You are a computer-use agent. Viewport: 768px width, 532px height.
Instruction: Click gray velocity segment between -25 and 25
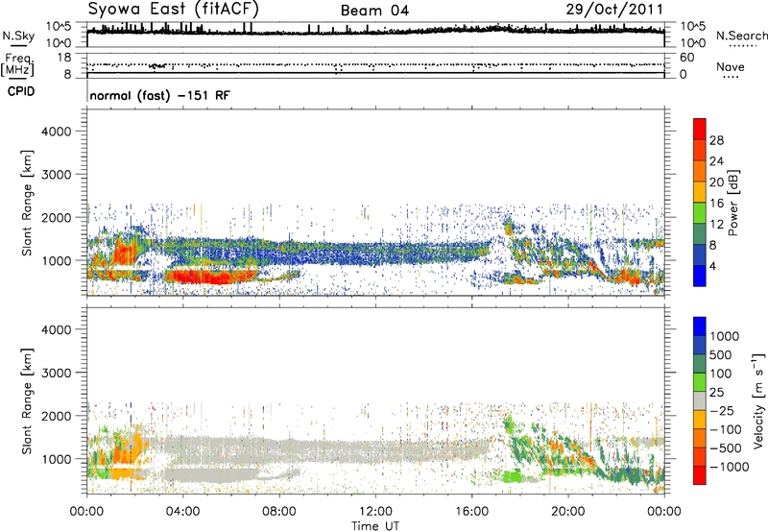700,401
